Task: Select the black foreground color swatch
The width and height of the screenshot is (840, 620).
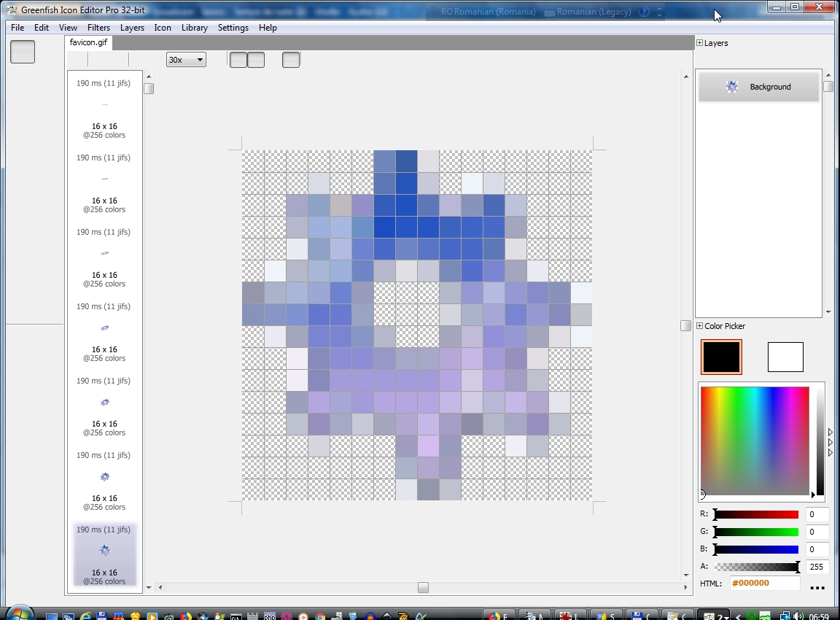Action: [x=721, y=357]
